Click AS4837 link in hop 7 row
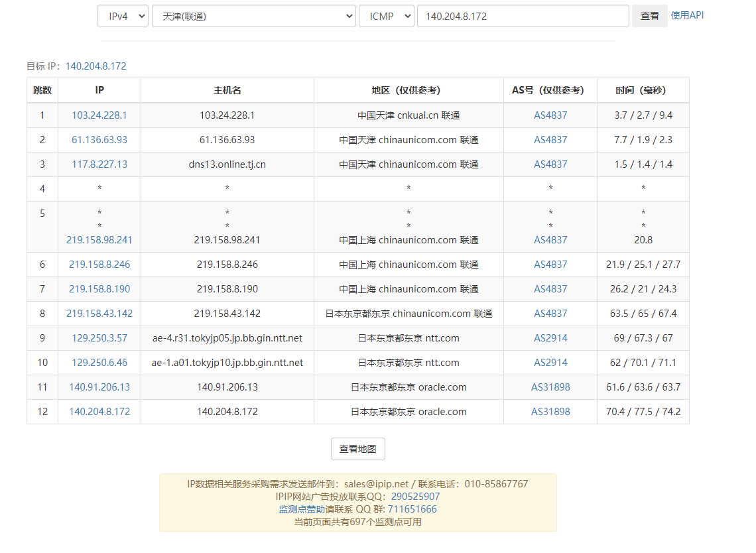756x553 pixels. [550, 289]
